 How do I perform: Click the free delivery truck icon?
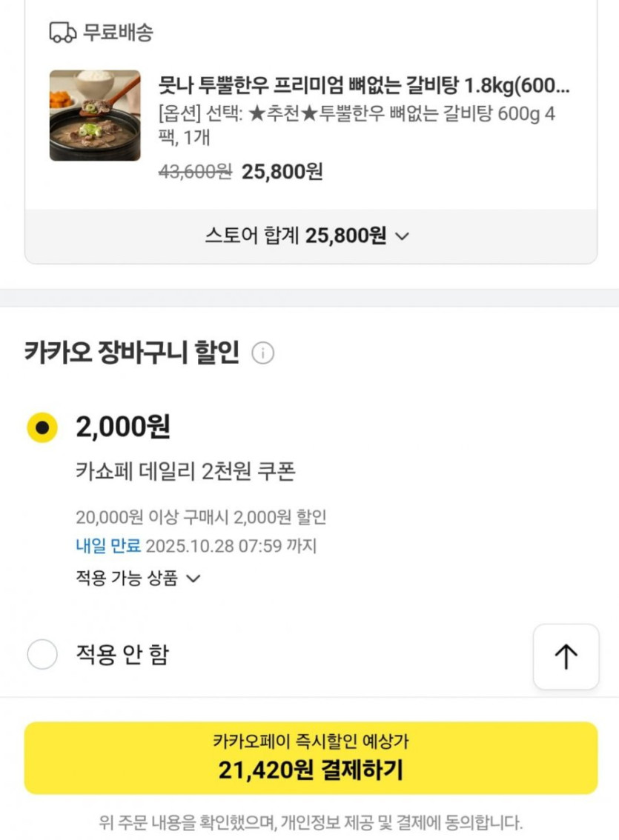[63, 33]
